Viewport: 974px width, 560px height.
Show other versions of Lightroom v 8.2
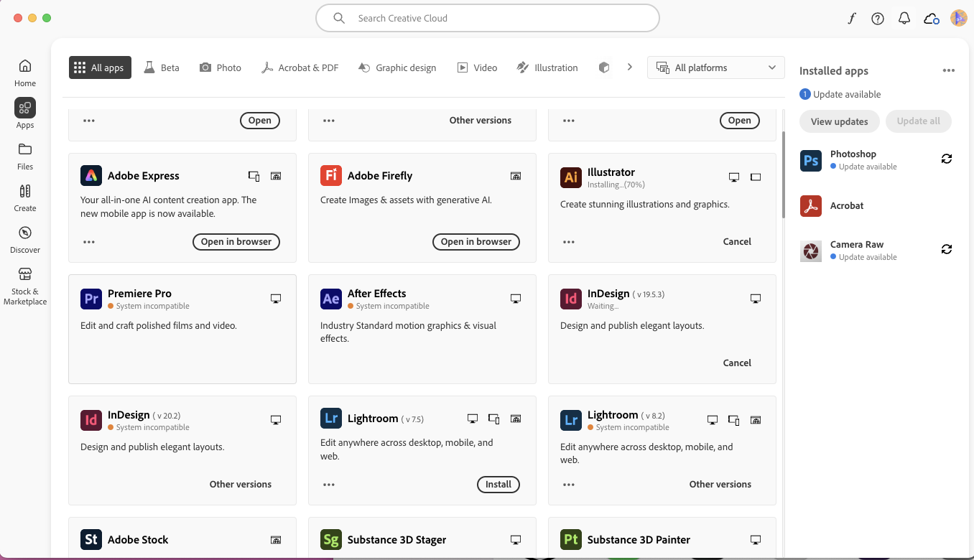click(x=720, y=485)
